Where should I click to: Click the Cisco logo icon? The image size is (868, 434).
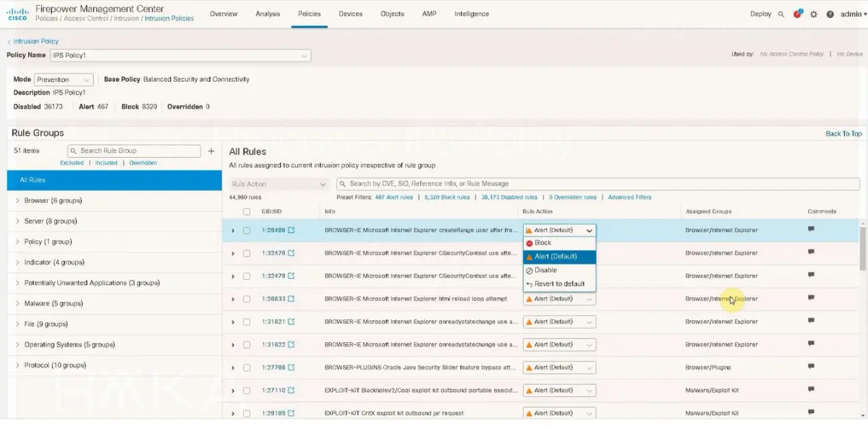[17, 13]
